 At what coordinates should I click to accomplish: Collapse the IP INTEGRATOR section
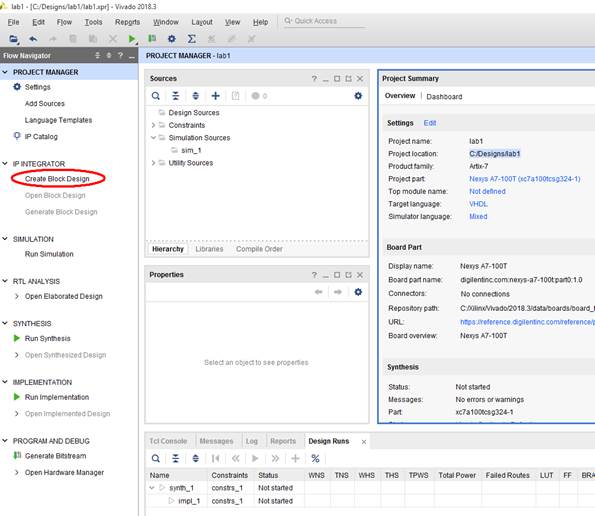5,164
